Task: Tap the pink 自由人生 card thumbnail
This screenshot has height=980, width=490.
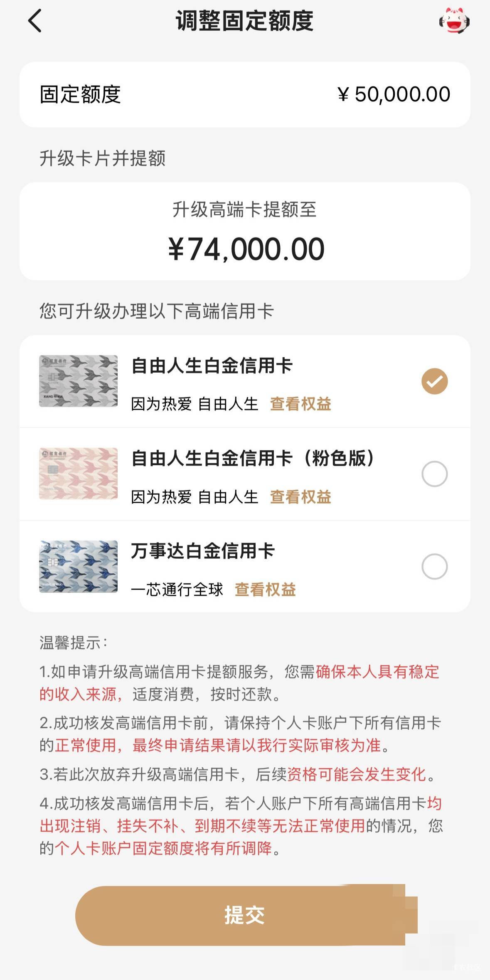Action: [78, 474]
